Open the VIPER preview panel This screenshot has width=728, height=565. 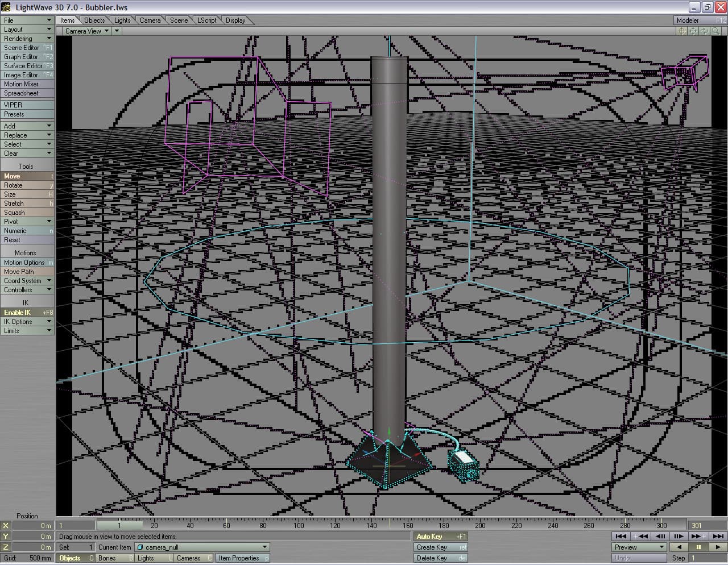pos(27,105)
